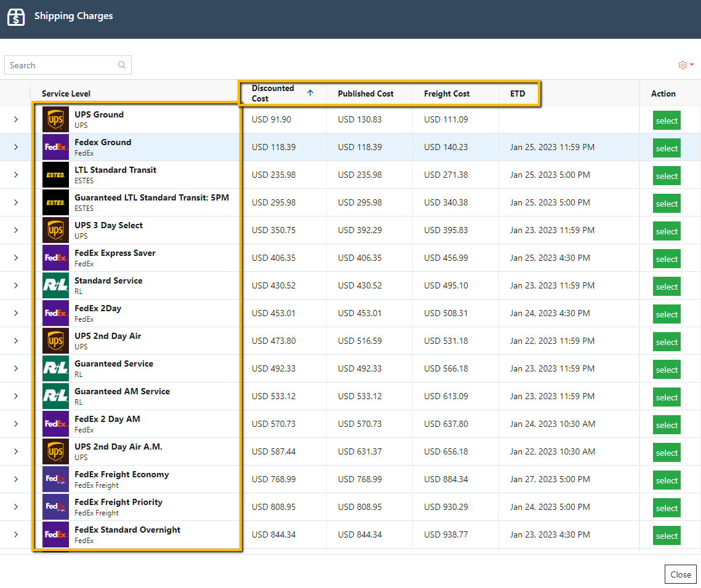Click FedEx Freight logo for FedEx Freight Economy
This screenshot has width=701, height=588.
(x=55, y=479)
